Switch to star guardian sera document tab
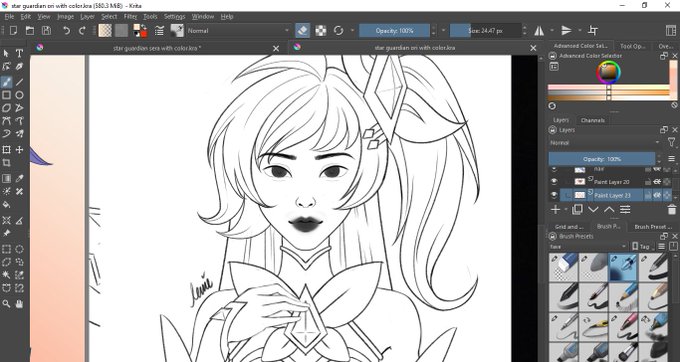The height and width of the screenshot is (362, 680). click(157, 48)
